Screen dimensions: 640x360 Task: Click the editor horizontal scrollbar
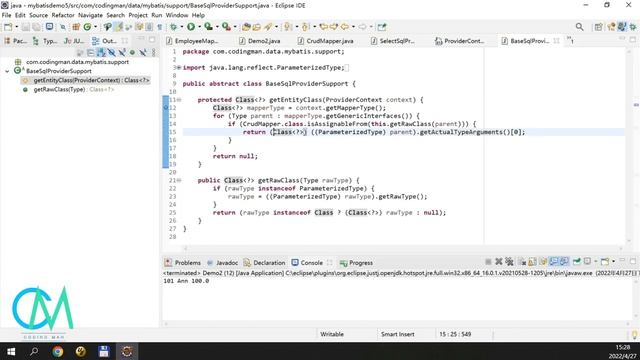pos(402,248)
